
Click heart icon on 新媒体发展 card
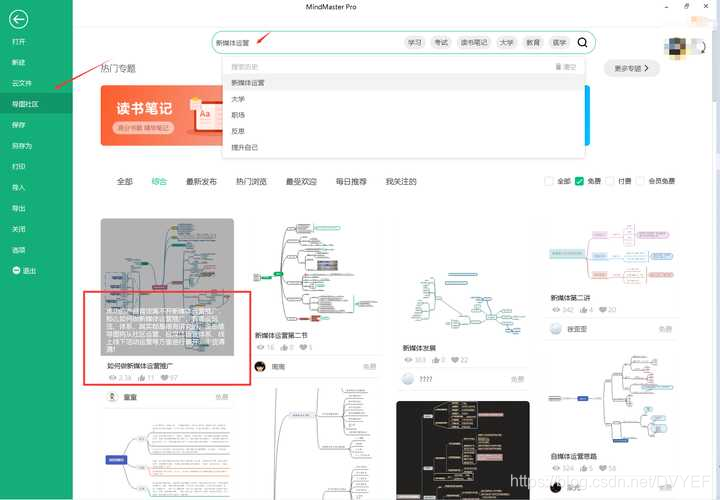(455, 360)
